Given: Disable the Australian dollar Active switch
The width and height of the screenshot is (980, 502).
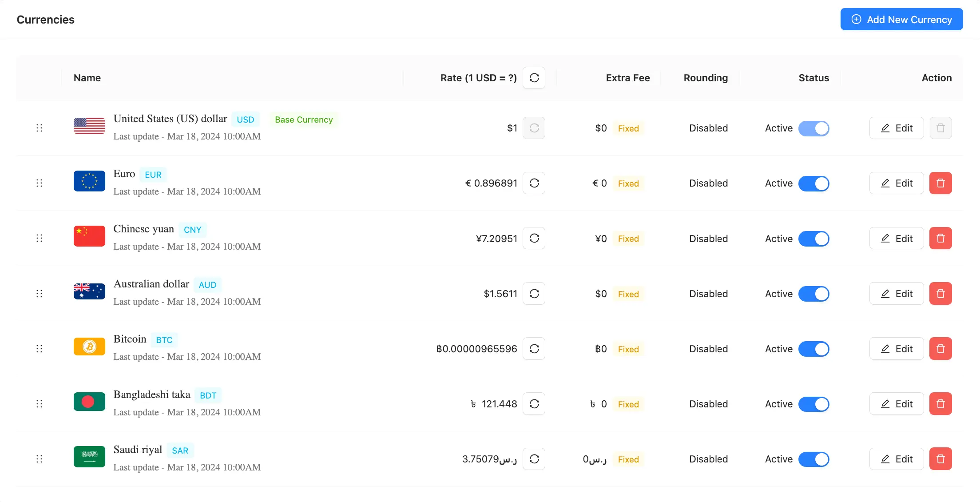Looking at the screenshot, I should click(x=813, y=294).
